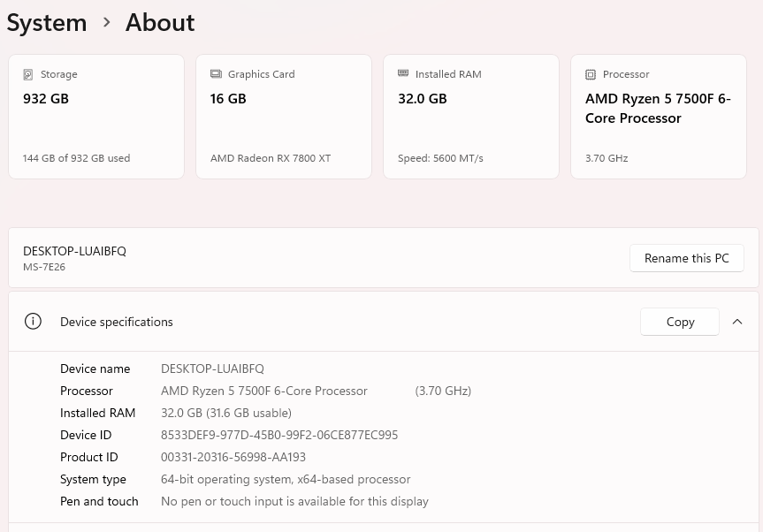Go back to System breadcrumb

(x=47, y=22)
